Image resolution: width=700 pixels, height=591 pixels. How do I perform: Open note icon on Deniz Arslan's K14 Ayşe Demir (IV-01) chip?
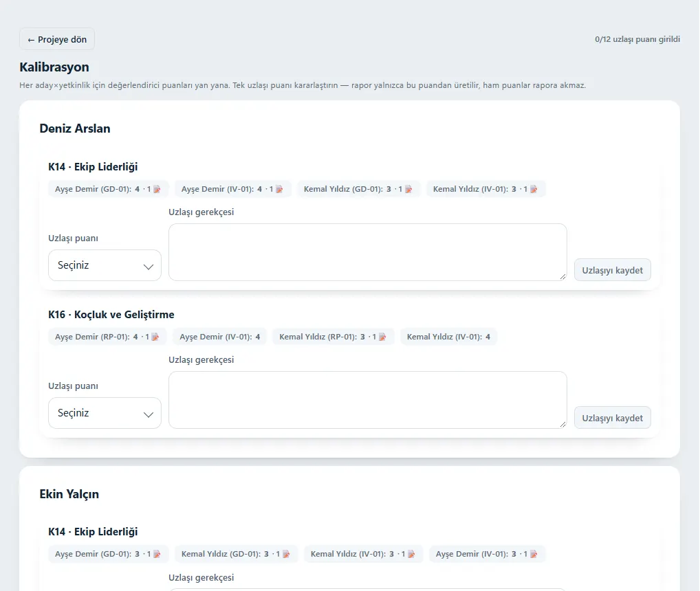[279, 189]
